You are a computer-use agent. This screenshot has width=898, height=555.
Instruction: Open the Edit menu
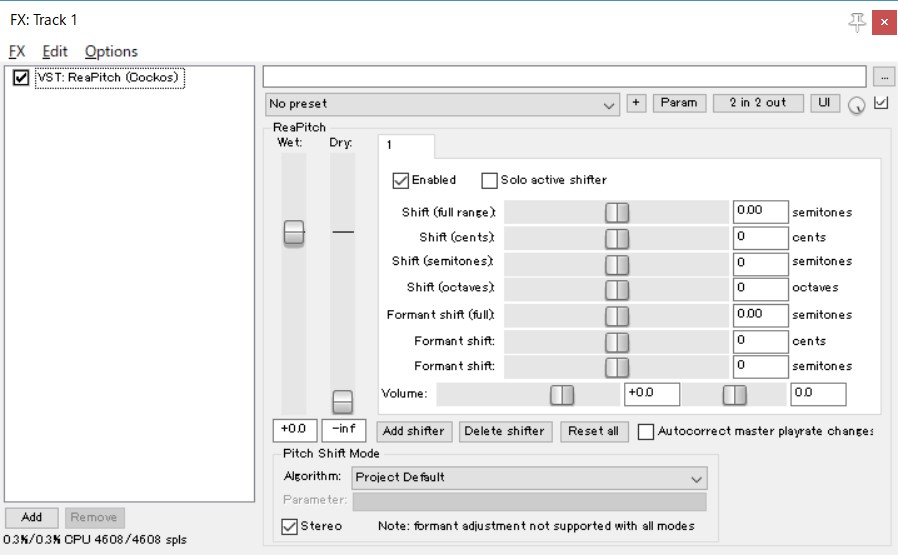pyautogui.click(x=55, y=52)
